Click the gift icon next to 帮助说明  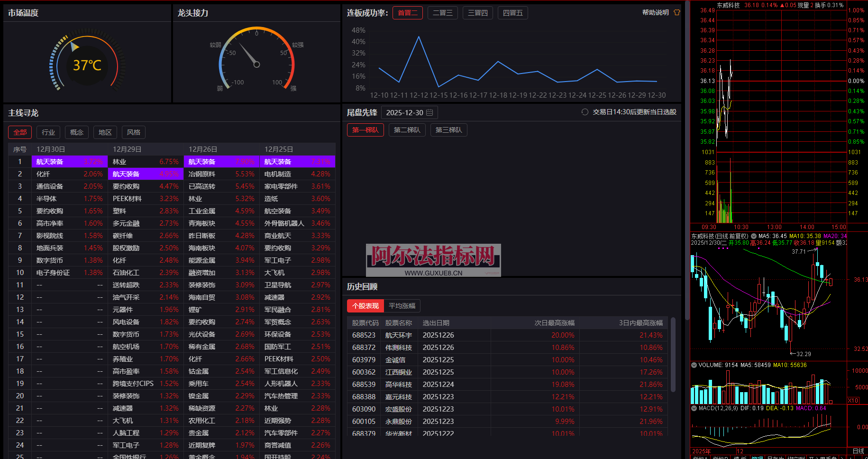(676, 12)
